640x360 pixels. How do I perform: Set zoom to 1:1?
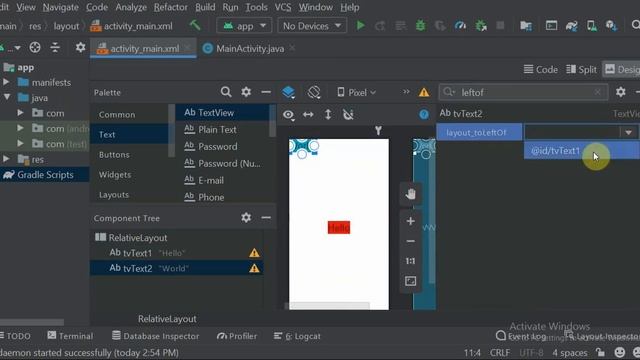point(410,261)
